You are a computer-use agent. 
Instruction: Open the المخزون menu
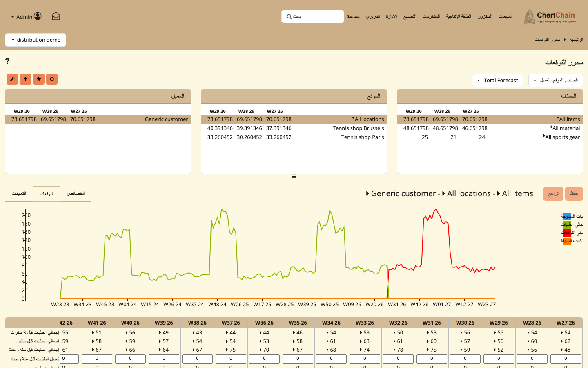click(x=485, y=16)
